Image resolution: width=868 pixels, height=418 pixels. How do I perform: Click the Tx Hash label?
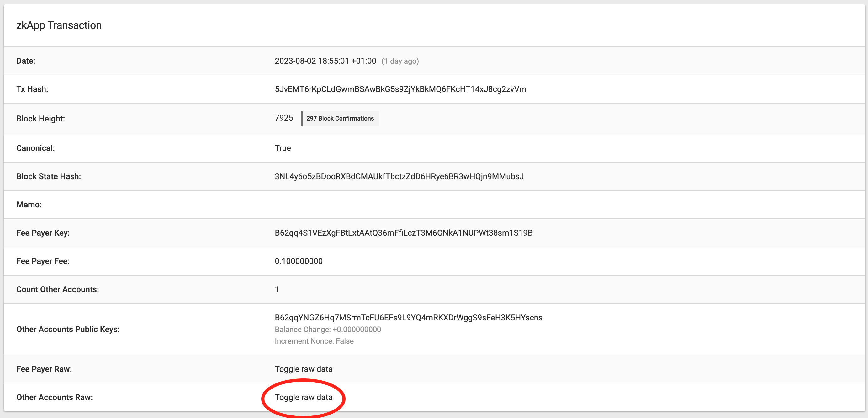point(32,89)
